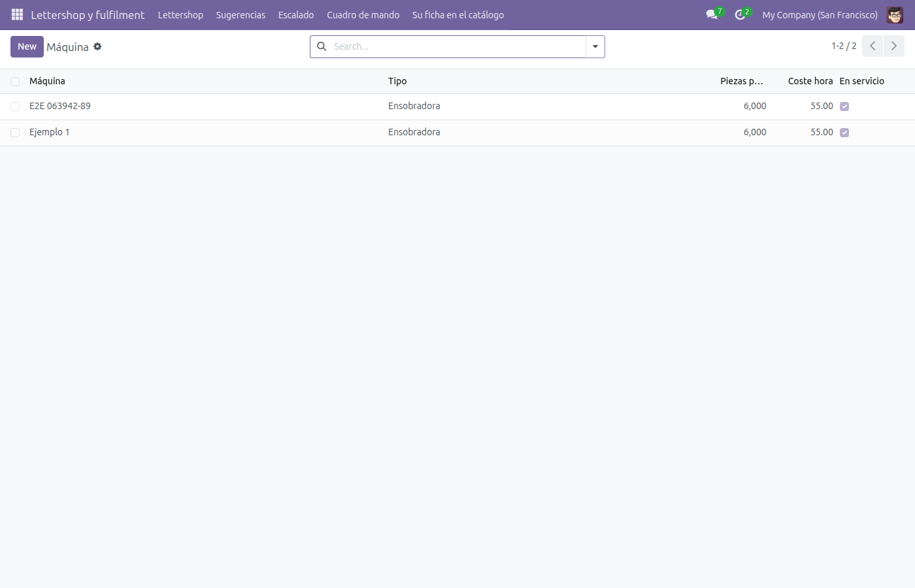Select the E2E 063942-89 row checkbox
This screenshot has height=588, width=915.
[x=15, y=106]
